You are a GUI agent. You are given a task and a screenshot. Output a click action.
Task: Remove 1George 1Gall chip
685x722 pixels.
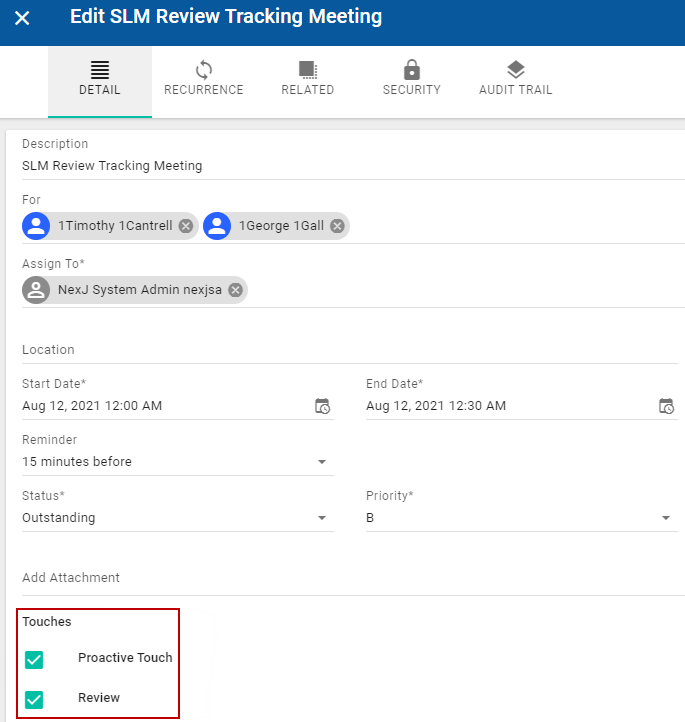[337, 226]
